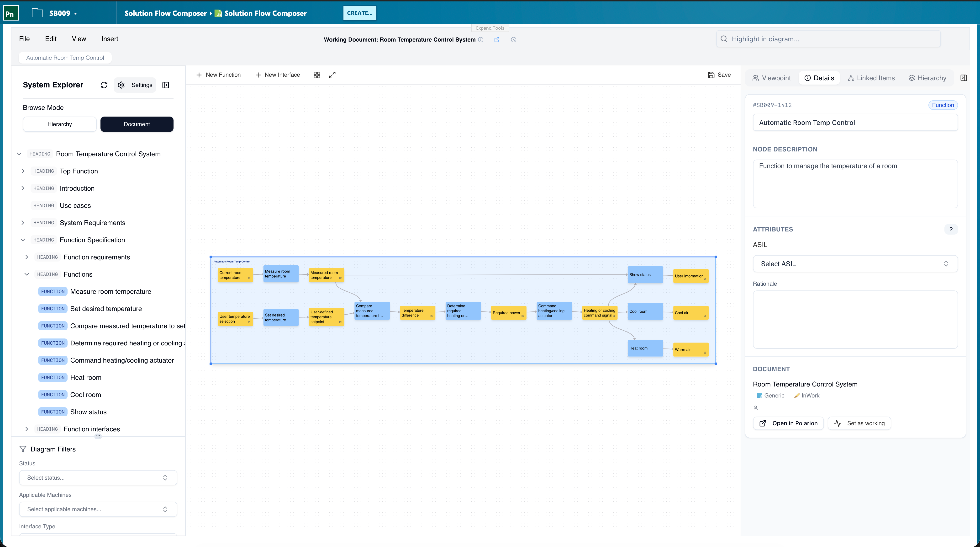Collapse the right details panel icon

(964, 78)
